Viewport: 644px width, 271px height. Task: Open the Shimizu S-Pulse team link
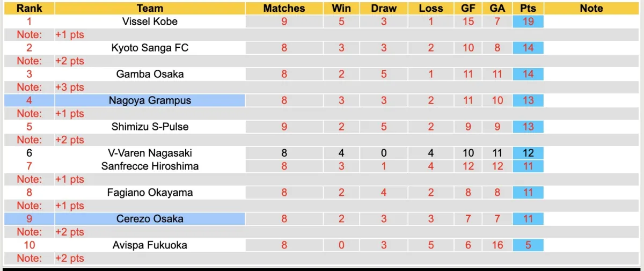[x=150, y=127]
